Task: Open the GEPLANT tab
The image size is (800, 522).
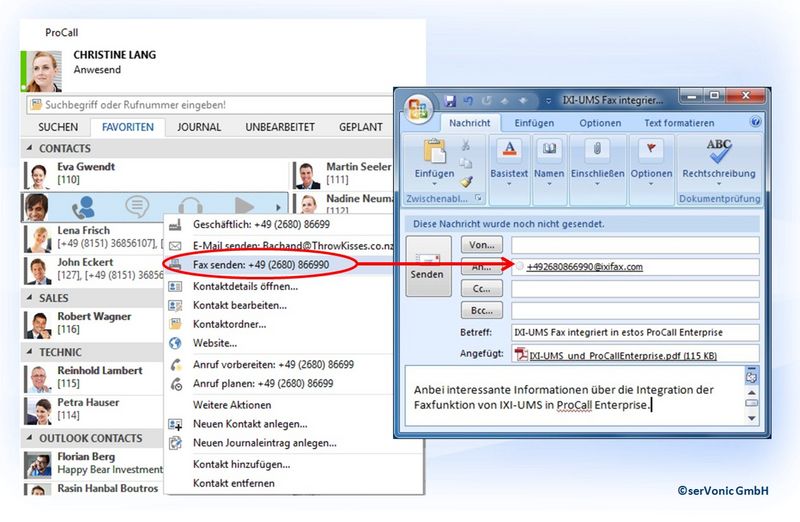Action: [x=361, y=127]
